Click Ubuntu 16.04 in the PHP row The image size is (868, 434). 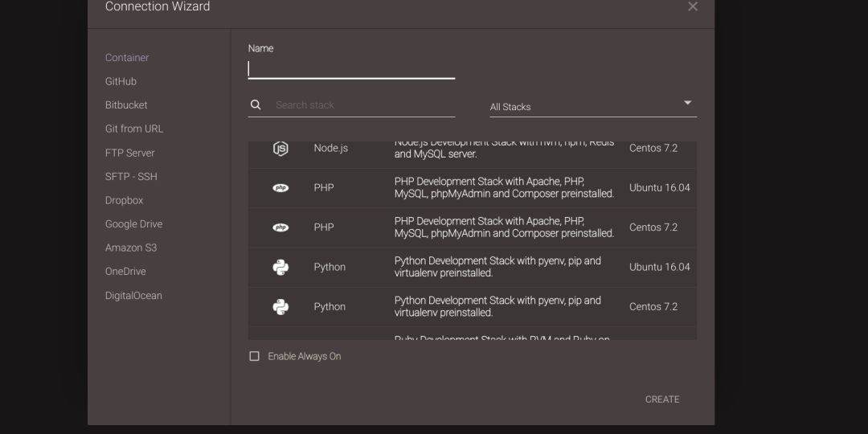click(x=659, y=188)
